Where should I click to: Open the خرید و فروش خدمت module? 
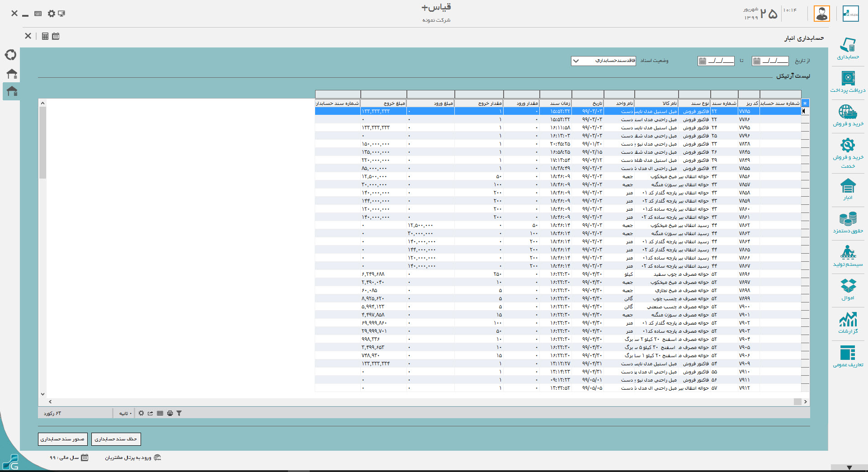pos(848,153)
